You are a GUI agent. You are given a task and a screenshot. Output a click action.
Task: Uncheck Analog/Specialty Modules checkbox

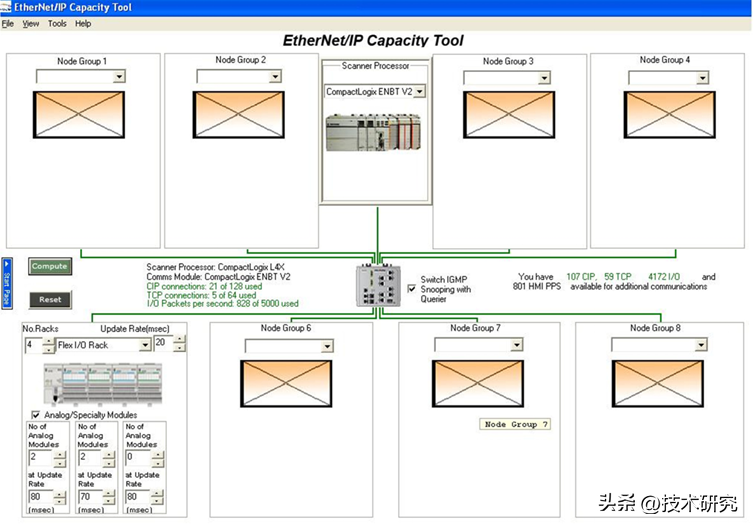[x=37, y=414]
